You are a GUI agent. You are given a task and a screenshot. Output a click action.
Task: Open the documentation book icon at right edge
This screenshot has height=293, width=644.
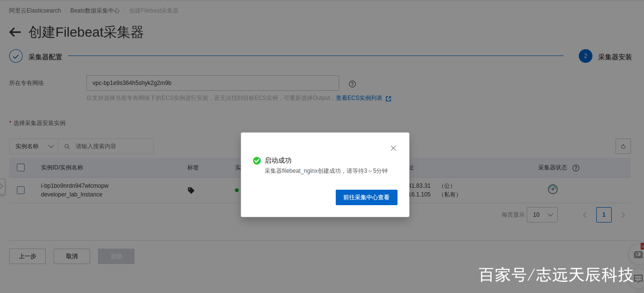[x=638, y=254]
